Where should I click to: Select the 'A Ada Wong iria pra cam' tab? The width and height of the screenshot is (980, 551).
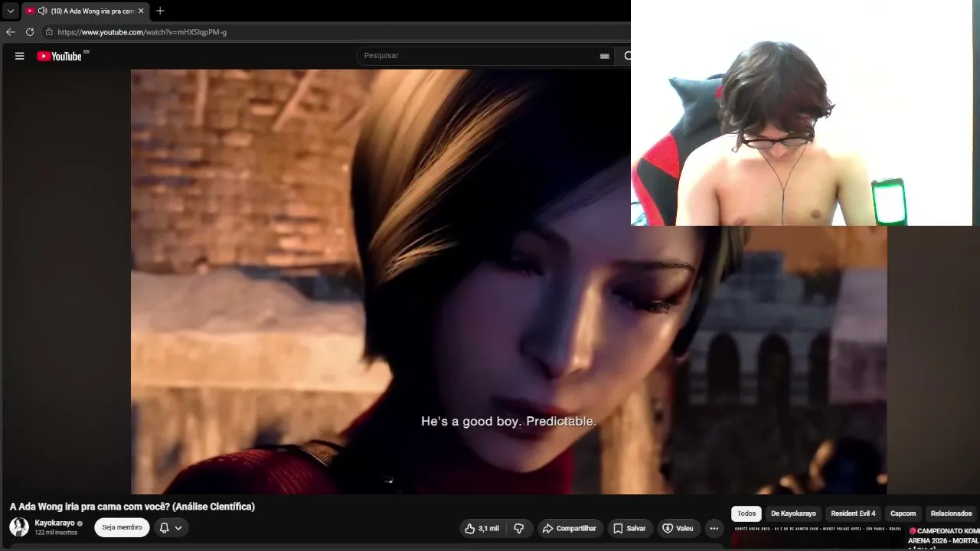click(x=85, y=11)
